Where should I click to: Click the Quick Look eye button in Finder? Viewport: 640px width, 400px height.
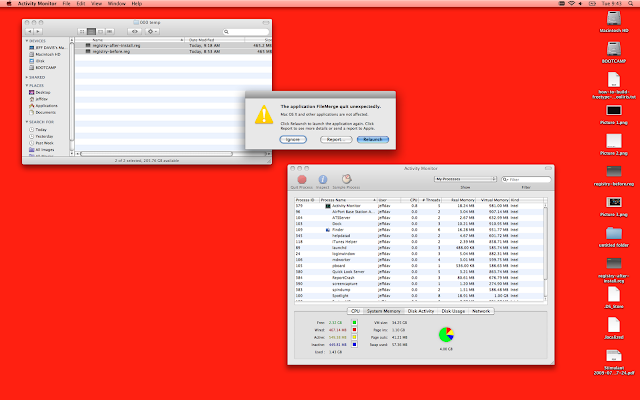pyautogui.click(x=134, y=31)
